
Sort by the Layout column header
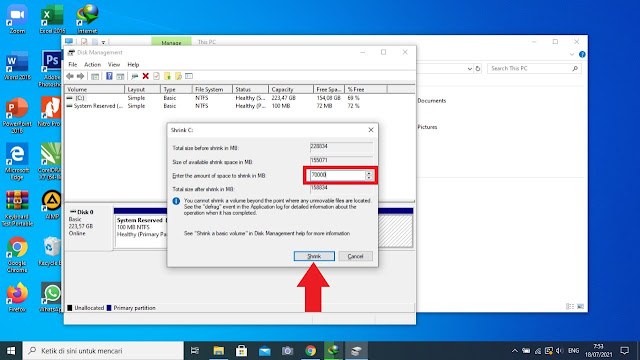click(x=142, y=89)
